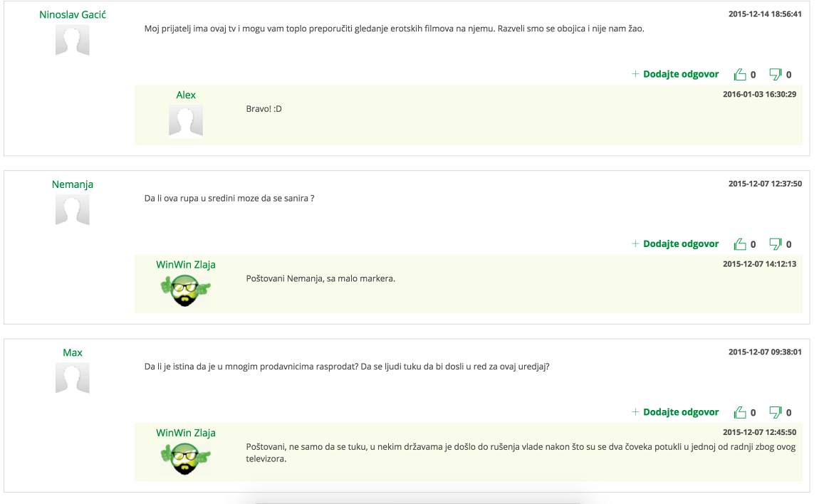
Task: Click Dodajte odgovor under Ninoslav Gacić's comment
Action: click(675, 74)
